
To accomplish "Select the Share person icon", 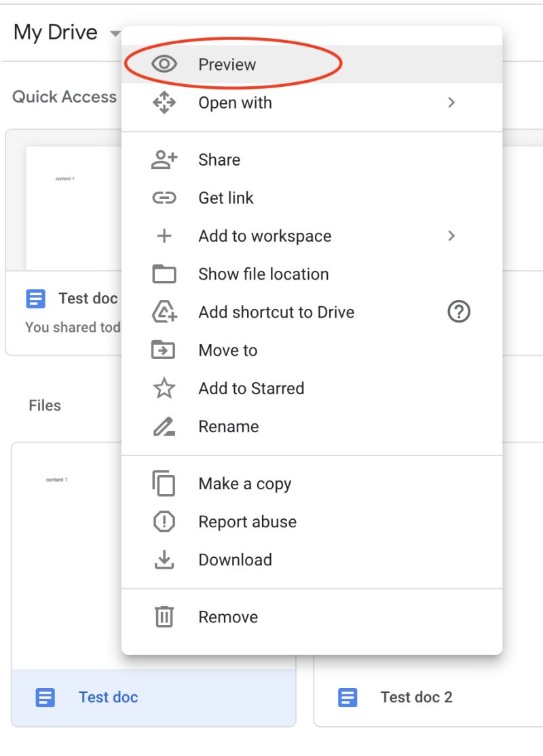I will [x=163, y=159].
